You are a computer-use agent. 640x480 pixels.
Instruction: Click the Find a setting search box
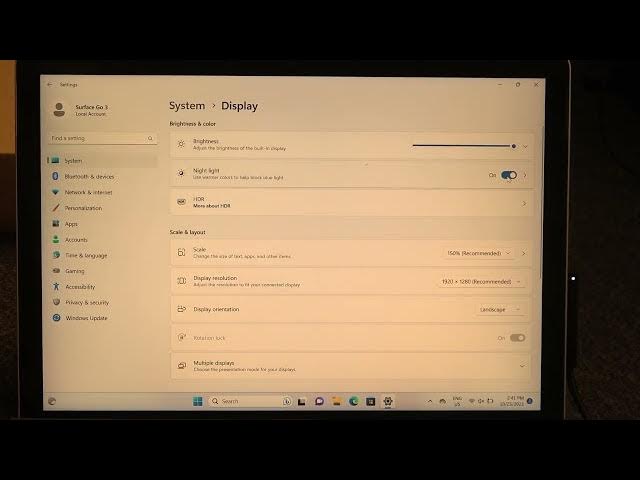[x=100, y=138]
